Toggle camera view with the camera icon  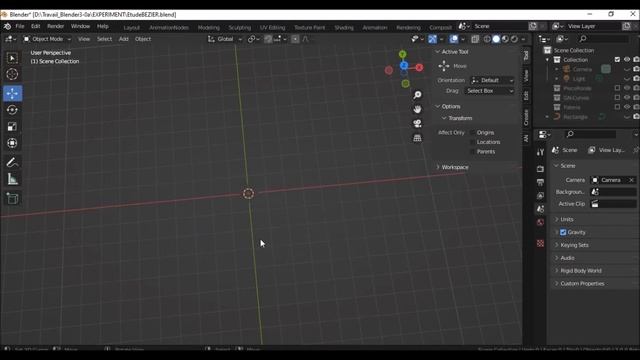(417, 123)
